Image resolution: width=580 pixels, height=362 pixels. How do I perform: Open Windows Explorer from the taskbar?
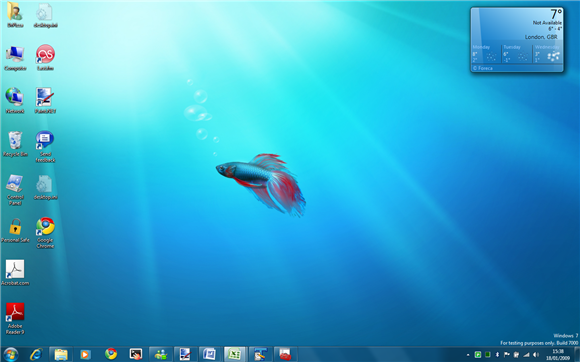(x=61, y=355)
